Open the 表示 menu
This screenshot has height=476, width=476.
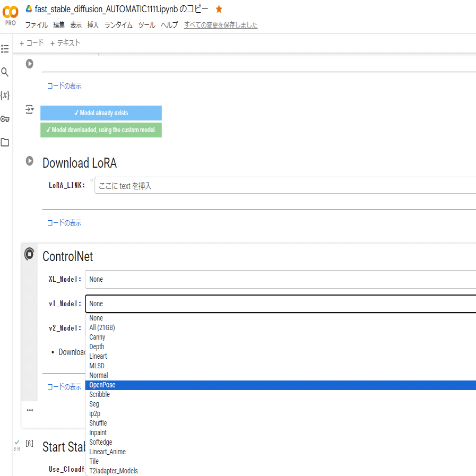76,25
